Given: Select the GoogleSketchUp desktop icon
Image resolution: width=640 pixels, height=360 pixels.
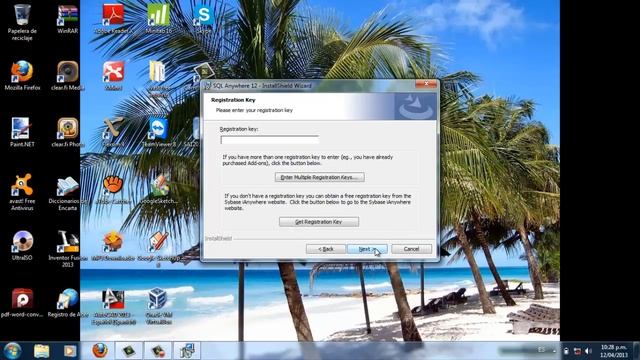Looking at the screenshot, I should (158, 189).
